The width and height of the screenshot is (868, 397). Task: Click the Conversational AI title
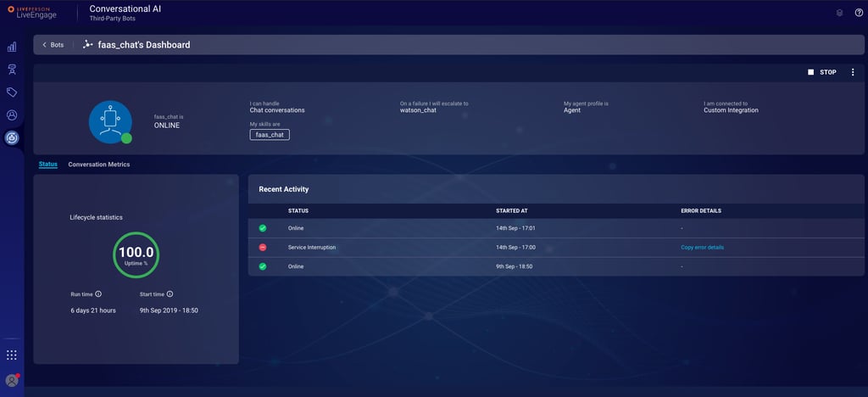point(125,8)
